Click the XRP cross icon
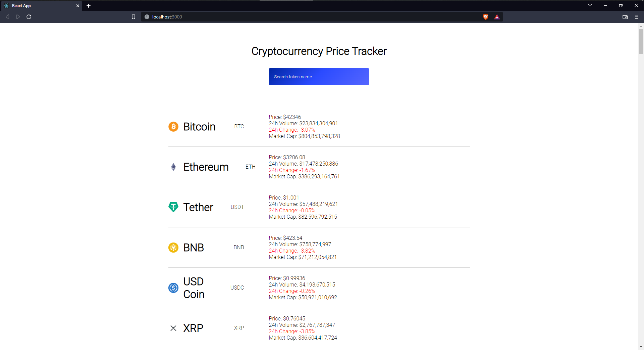 (x=173, y=328)
